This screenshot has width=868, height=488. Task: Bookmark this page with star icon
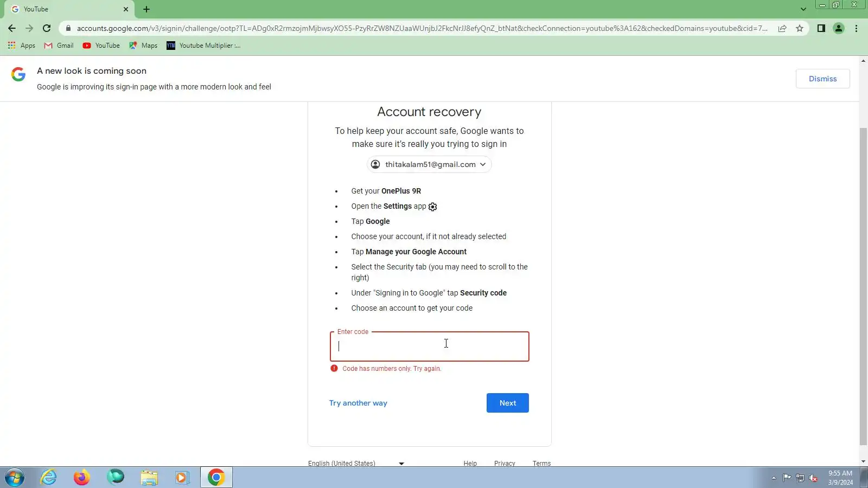point(800,28)
